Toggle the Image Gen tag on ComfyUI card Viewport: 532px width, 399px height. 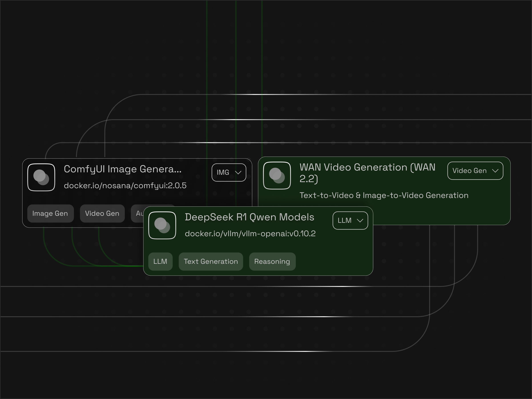point(50,213)
